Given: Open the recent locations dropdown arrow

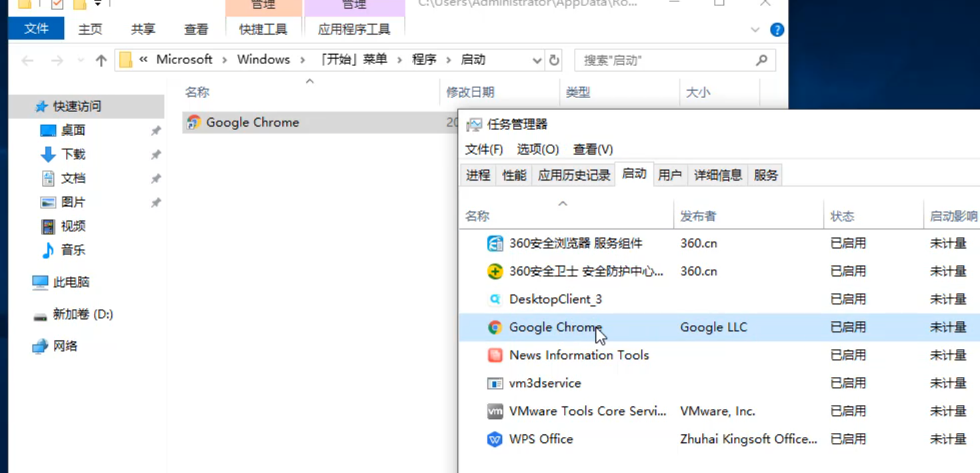Looking at the screenshot, I should [81, 61].
